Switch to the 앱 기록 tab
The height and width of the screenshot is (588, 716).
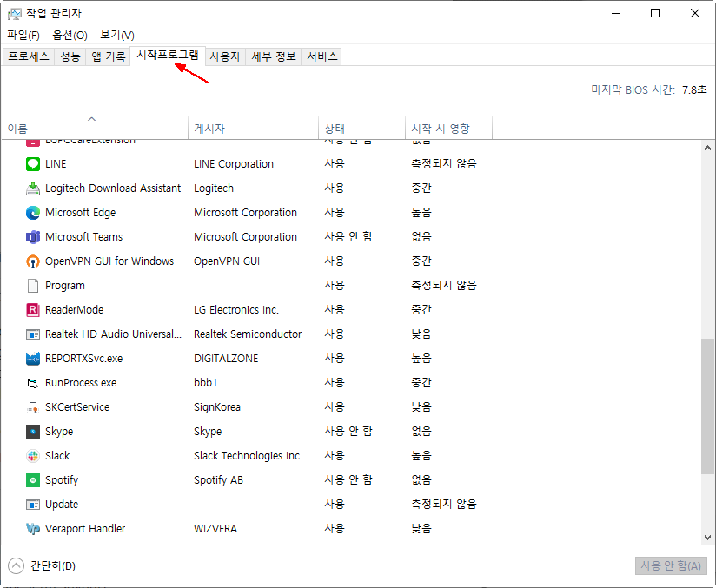pos(108,56)
